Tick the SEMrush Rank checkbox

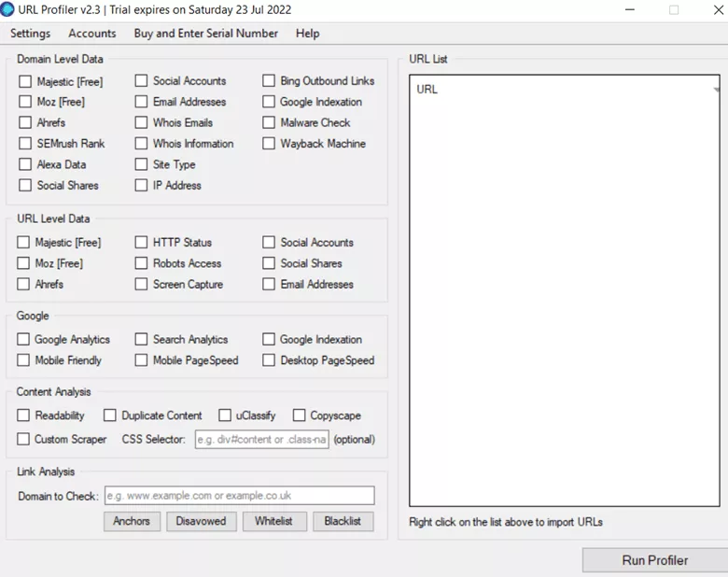coord(25,144)
